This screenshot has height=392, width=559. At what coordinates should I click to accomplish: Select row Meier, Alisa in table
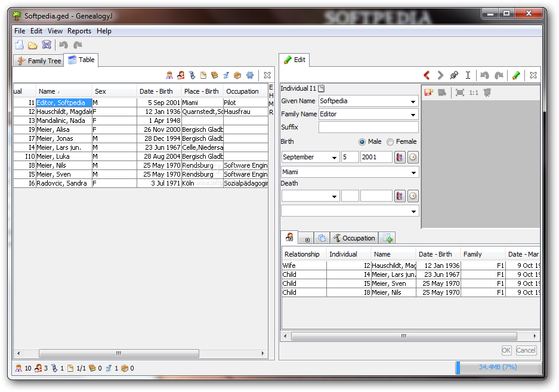tap(141, 129)
